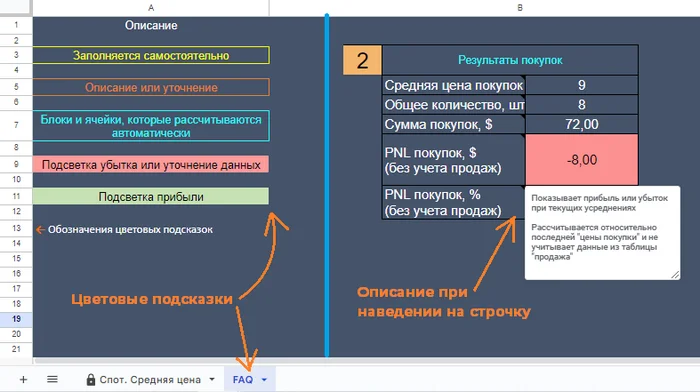Click the orange number 2 block
This screenshot has height=392, width=700.
pos(362,60)
